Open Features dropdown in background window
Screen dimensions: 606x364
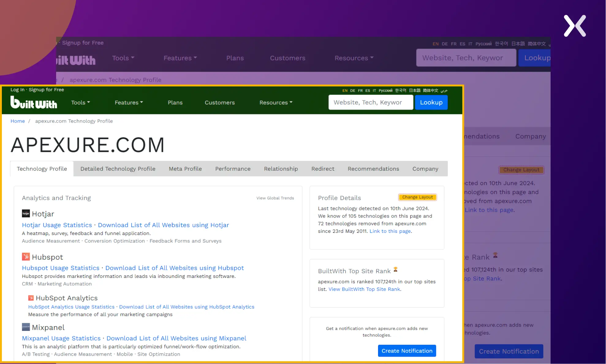(180, 58)
